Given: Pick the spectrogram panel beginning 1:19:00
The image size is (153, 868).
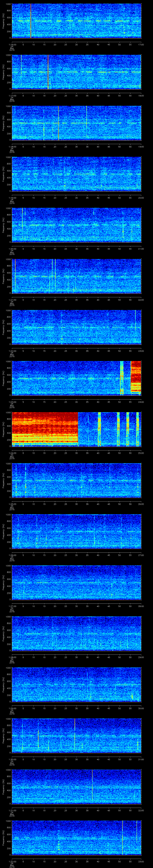Looking at the screenshot, I should 76,174.
